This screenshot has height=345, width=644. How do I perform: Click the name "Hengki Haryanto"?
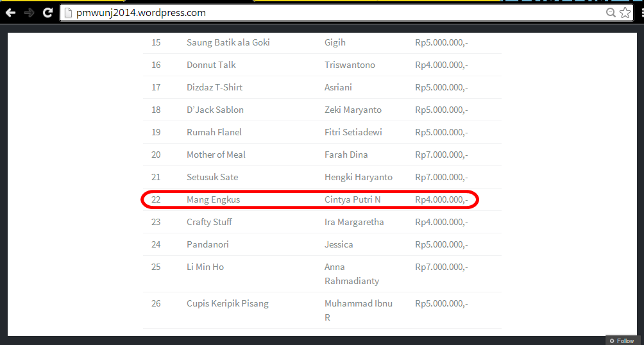[359, 177]
